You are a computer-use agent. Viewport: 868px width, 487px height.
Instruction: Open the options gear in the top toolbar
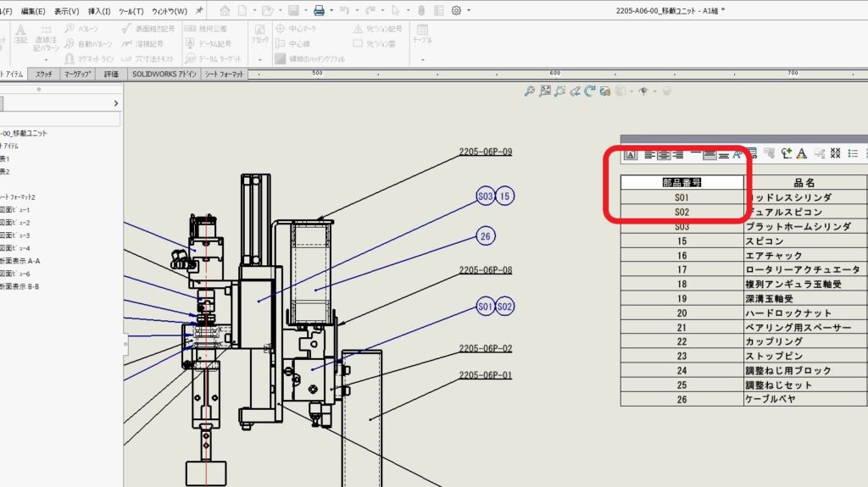click(456, 11)
